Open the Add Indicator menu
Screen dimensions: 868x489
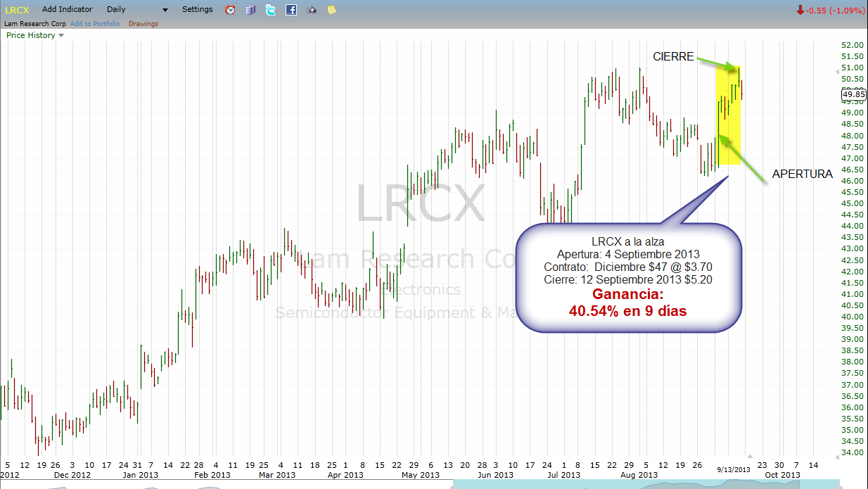67,10
